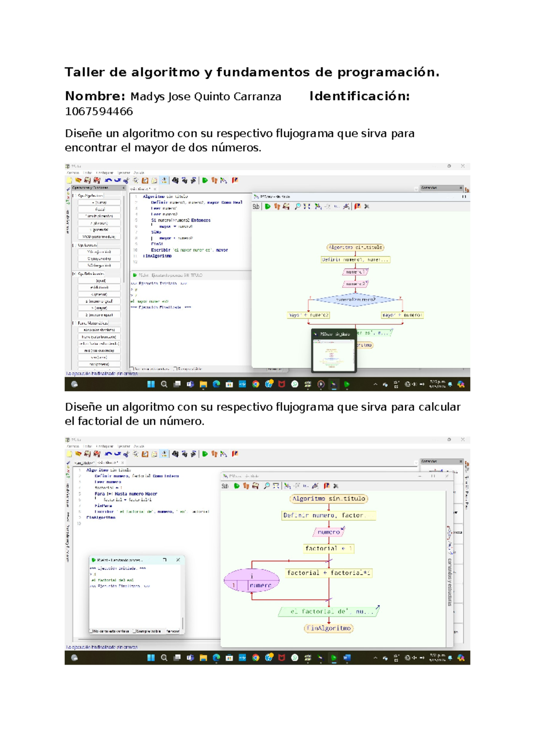Click Sub button in factorial PSDraw toolbar
535x756 pixels.
point(225,486)
